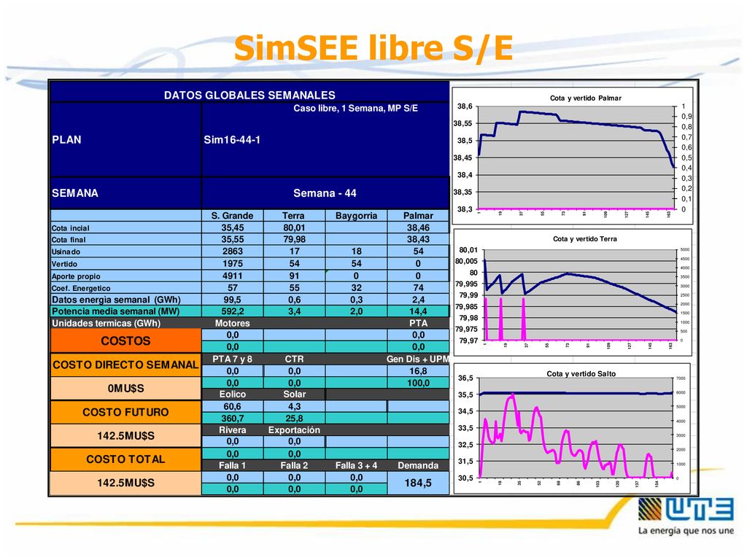The height and width of the screenshot is (560, 747).
Task: Select S. Grande Cota incial value 35,45
Action: coord(233,228)
